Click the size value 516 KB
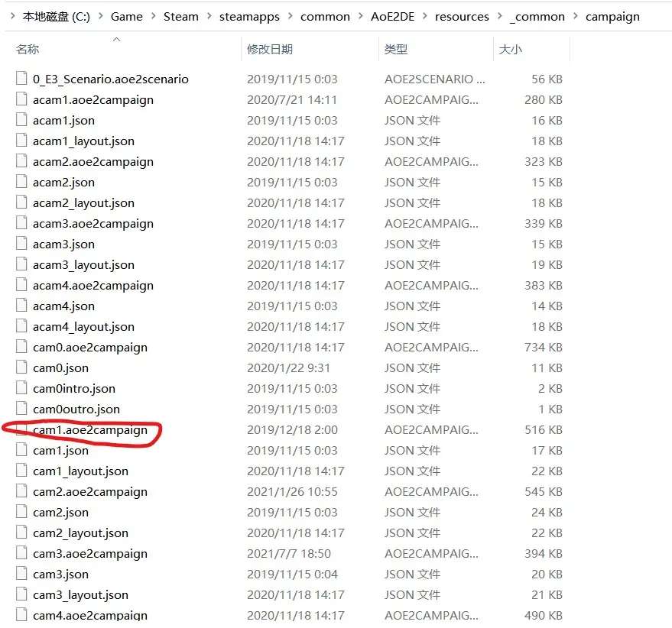Image resolution: width=672 pixels, height=628 pixels. [x=544, y=429]
